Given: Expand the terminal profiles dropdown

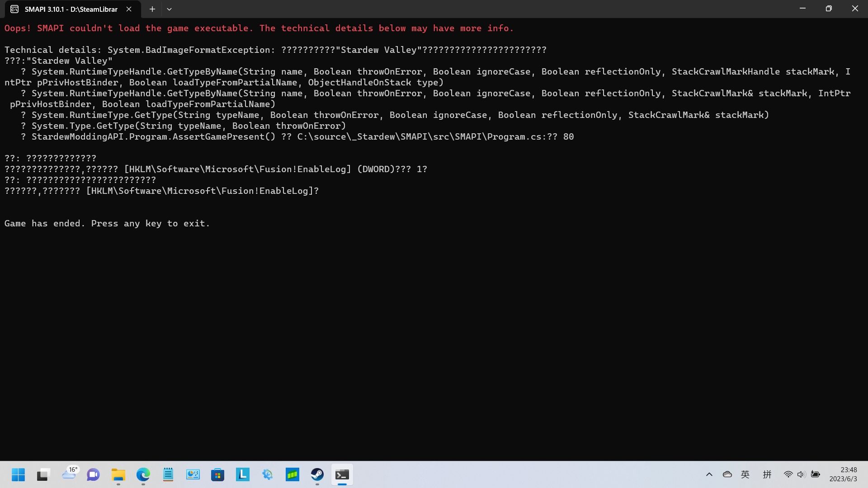Looking at the screenshot, I should coord(169,9).
